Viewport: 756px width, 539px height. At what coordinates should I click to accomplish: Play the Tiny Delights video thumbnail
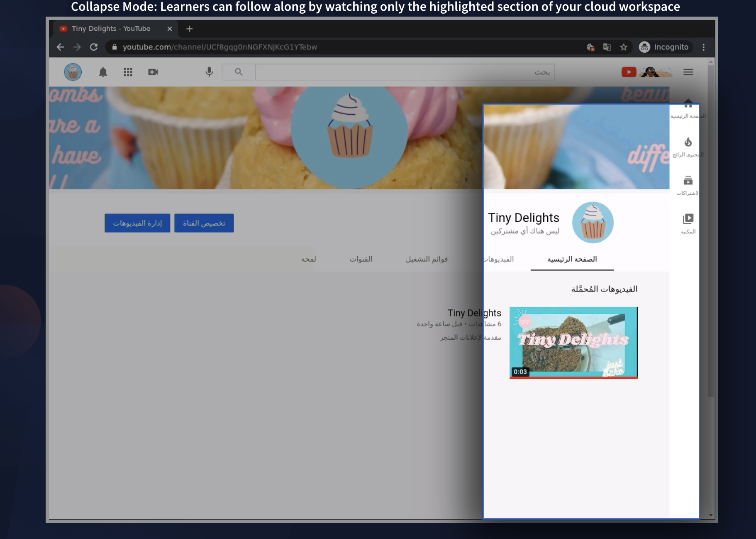573,343
